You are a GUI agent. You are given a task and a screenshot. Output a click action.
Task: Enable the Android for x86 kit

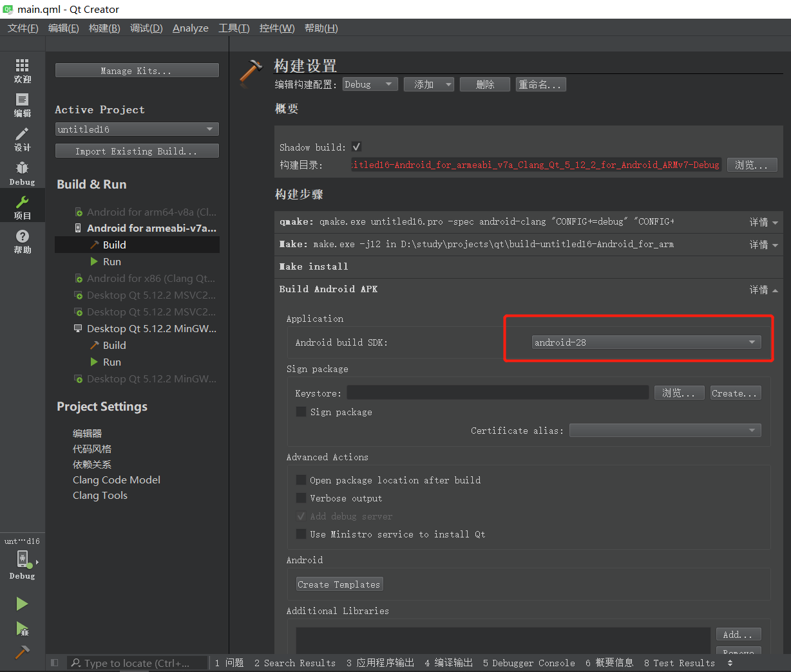[x=79, y=279]
